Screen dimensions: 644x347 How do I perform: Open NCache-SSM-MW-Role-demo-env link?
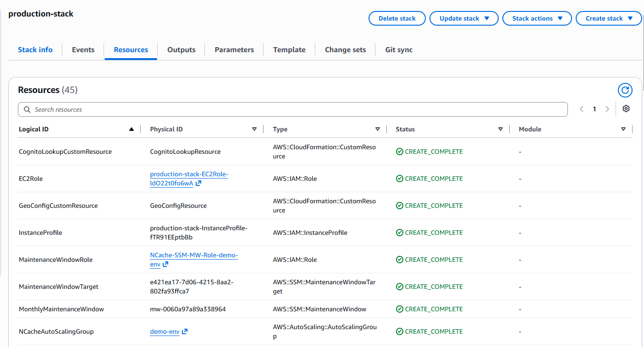[194, 260]
